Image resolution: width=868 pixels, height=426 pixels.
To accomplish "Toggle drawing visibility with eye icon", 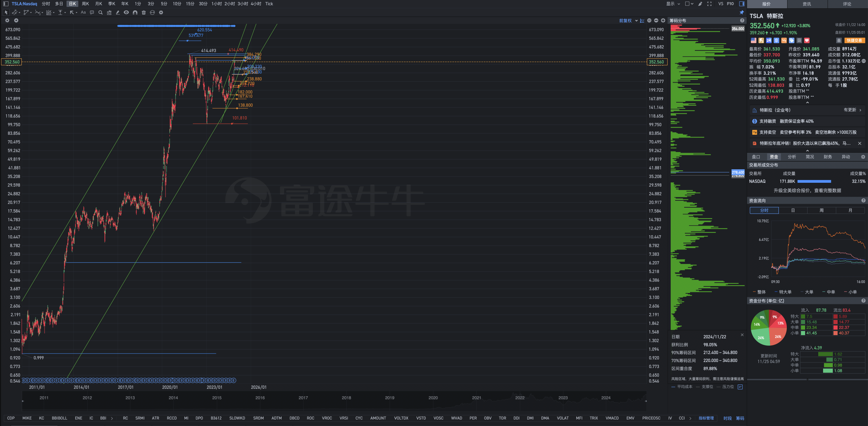I will (126, 12).
